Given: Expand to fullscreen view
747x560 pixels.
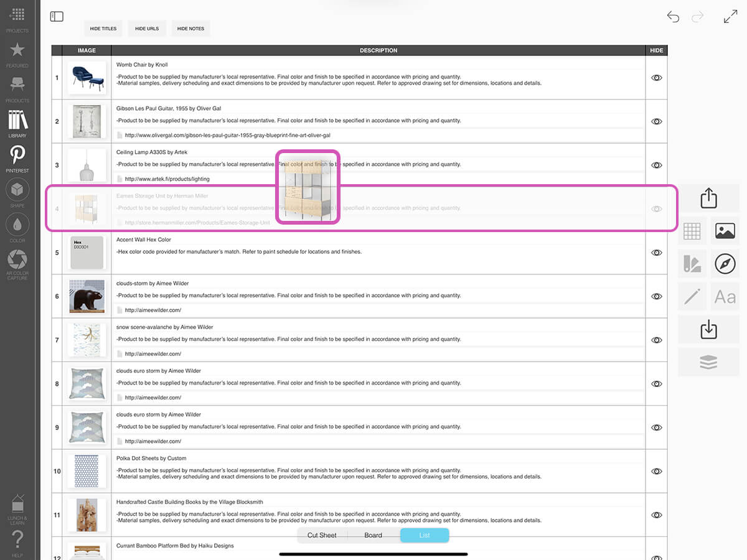Looking at the screenshot, I should (x=730, y=17).
